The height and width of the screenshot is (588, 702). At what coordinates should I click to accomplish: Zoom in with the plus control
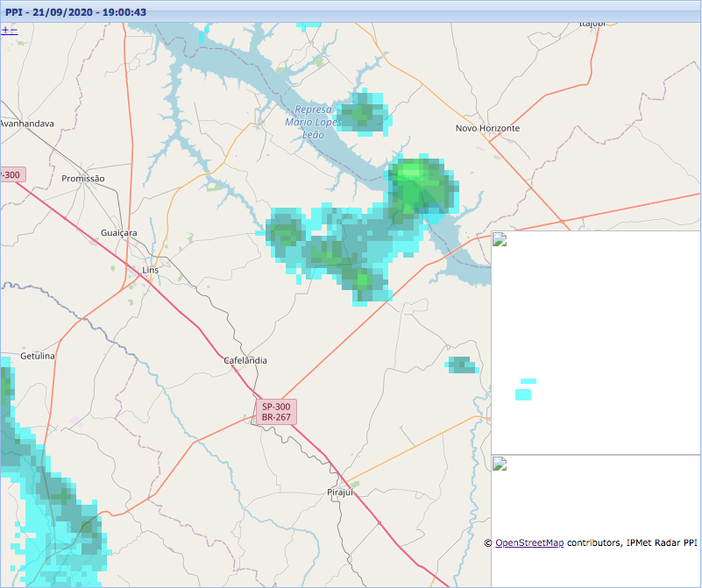click(5, 30)
